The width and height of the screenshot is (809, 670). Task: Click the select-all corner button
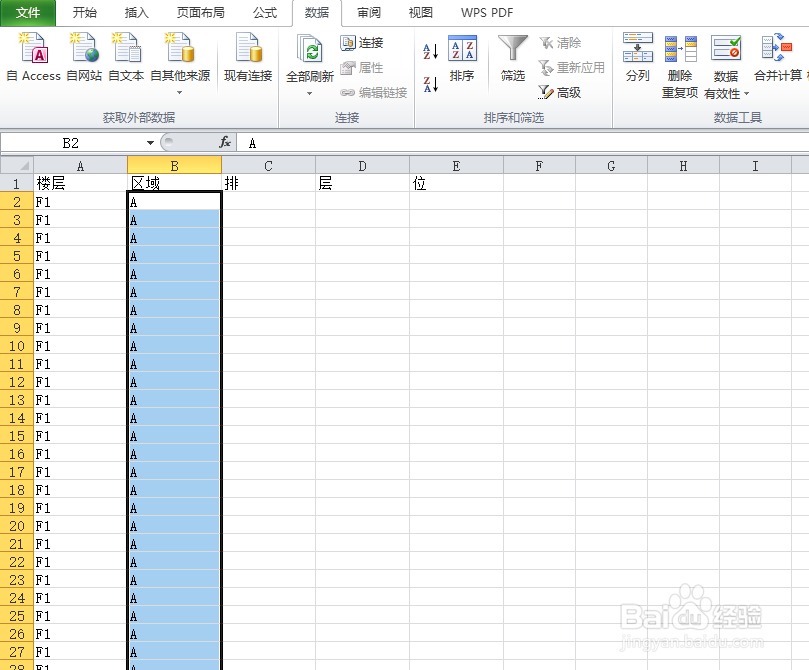tap(17, 166)
